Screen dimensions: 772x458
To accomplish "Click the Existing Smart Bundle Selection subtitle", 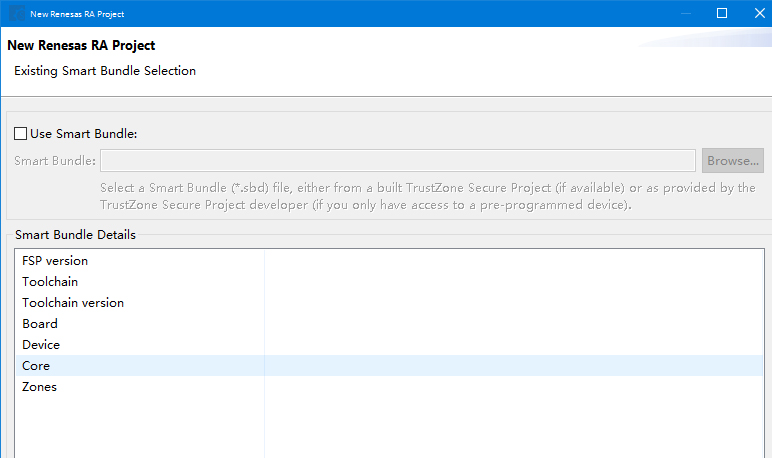I will 105,71.
